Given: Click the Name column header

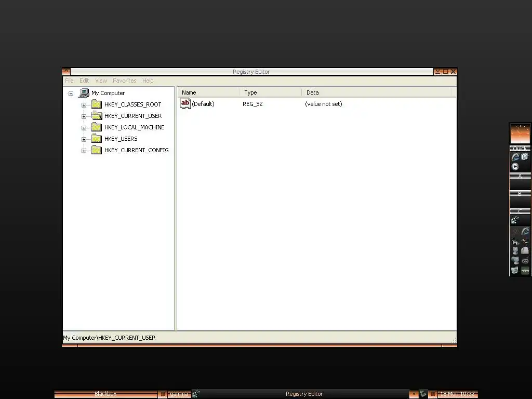Looking at the screenshot, I should [208, 92].
